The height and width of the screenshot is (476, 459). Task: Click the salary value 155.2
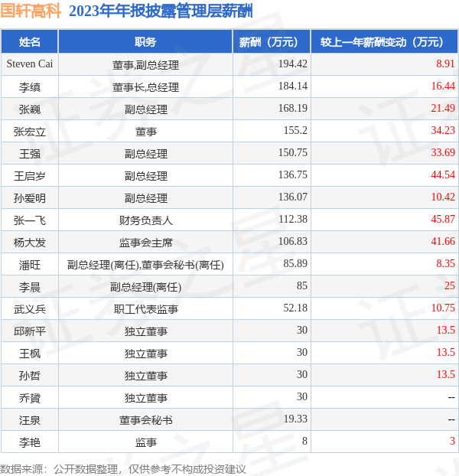click(295, 130)
